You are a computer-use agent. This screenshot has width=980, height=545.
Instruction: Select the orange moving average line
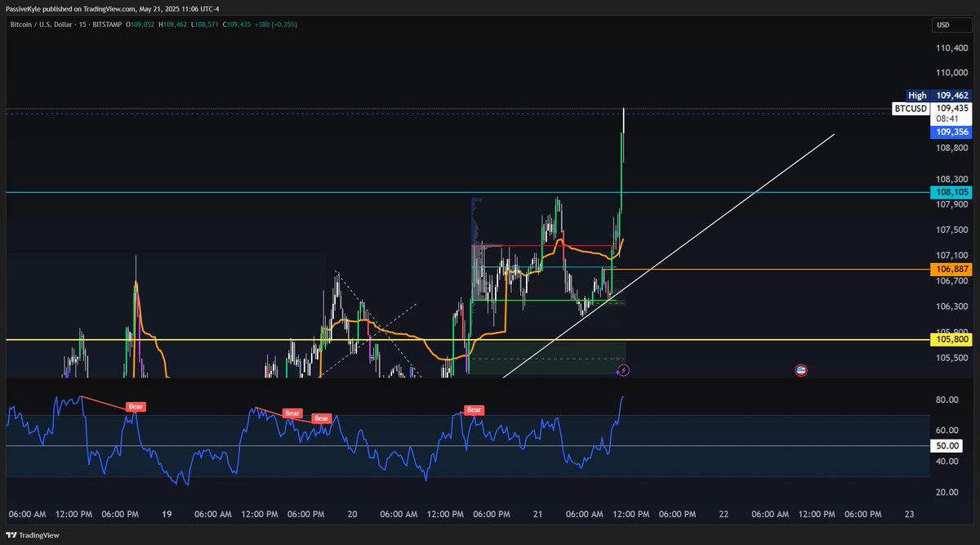pyautogui.click(x=506, y=302)
